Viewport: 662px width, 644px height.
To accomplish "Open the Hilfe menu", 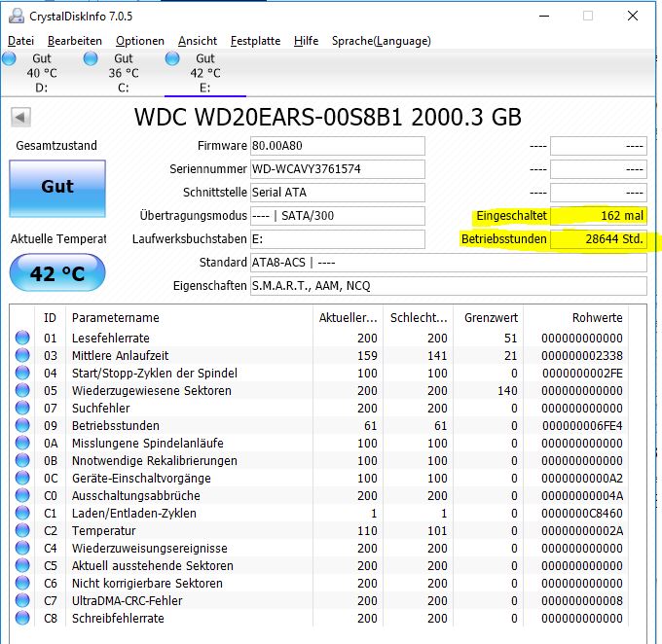I will click(x=306, y=41).
